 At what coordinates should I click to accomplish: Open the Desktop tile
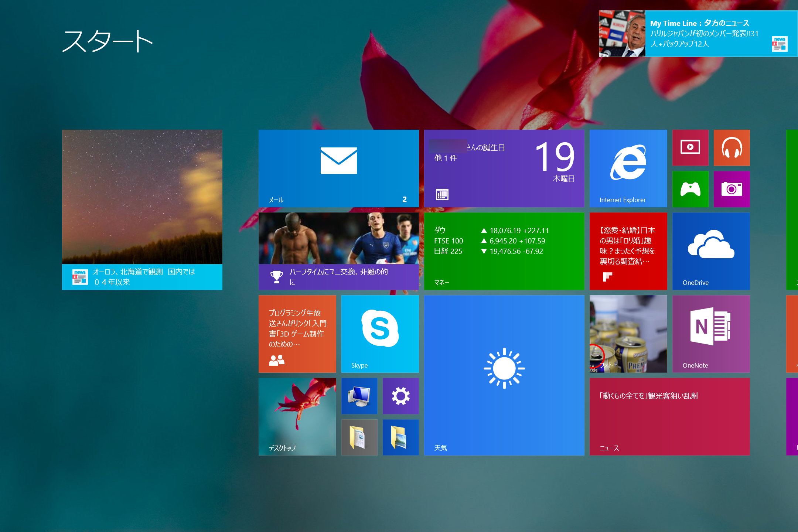297,416
